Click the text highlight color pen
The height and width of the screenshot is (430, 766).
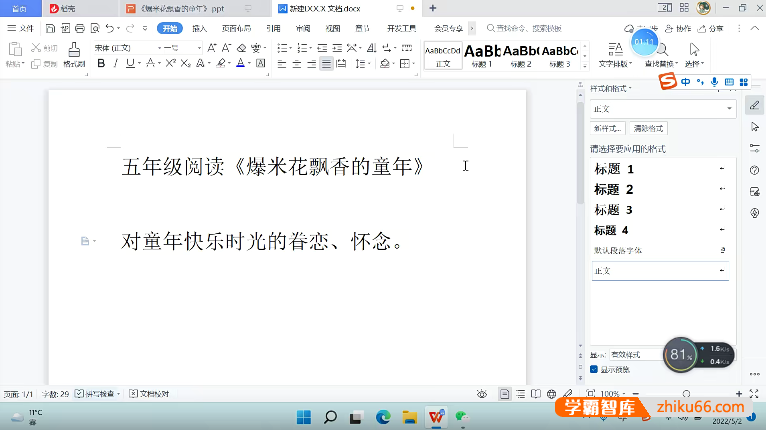(222, 63)
